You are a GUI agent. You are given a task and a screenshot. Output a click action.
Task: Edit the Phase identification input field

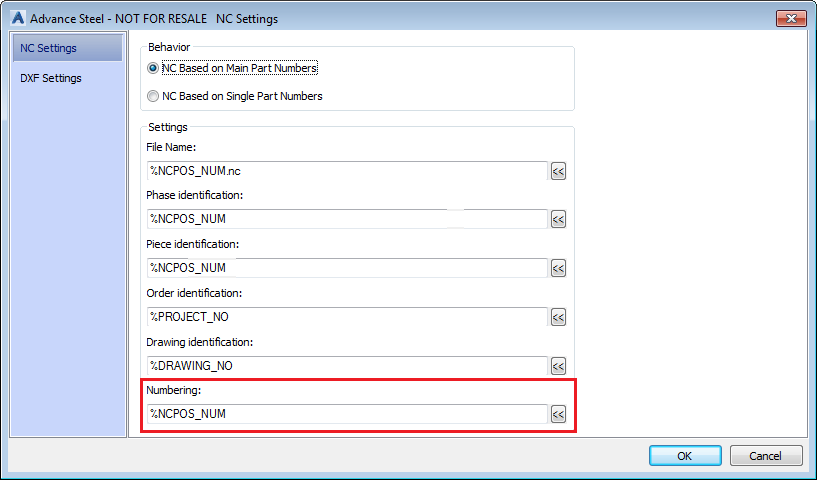pos(347,219)
